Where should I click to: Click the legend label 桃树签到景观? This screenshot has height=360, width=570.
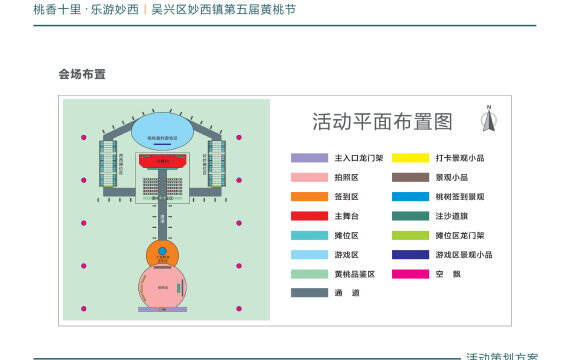[460, 197]
